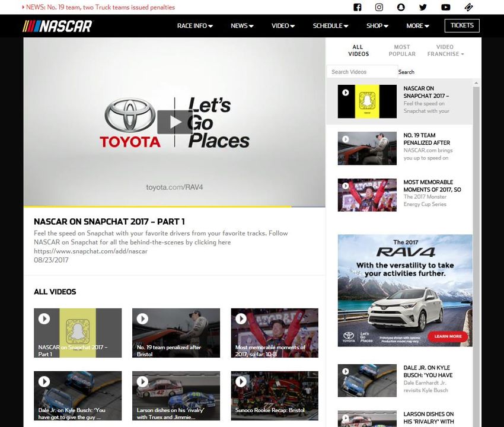Click play icon on Dale Jr. sidebar thumbnail
Viewport: 504px width, 427px height.
pos(346,371)
